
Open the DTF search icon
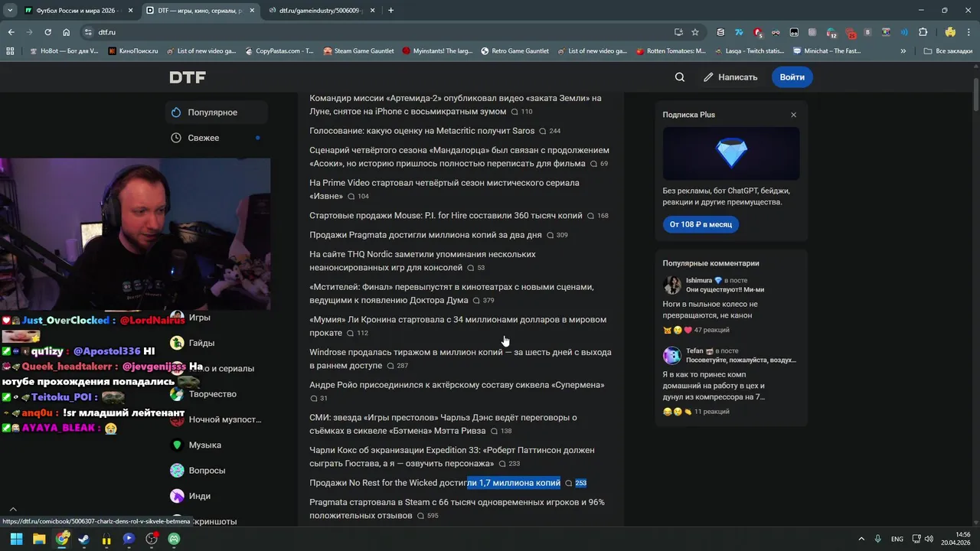tap(679, 77)
